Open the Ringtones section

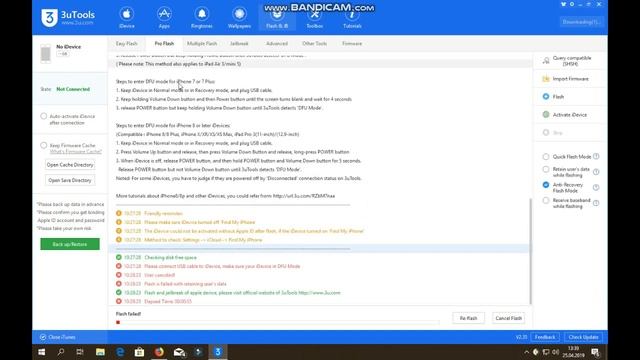tap(202, 18)
